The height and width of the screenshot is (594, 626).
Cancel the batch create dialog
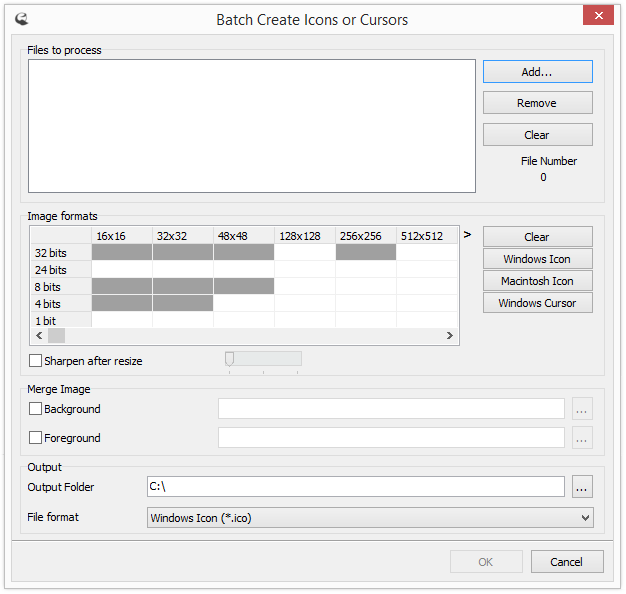click(x=567, y=562)
